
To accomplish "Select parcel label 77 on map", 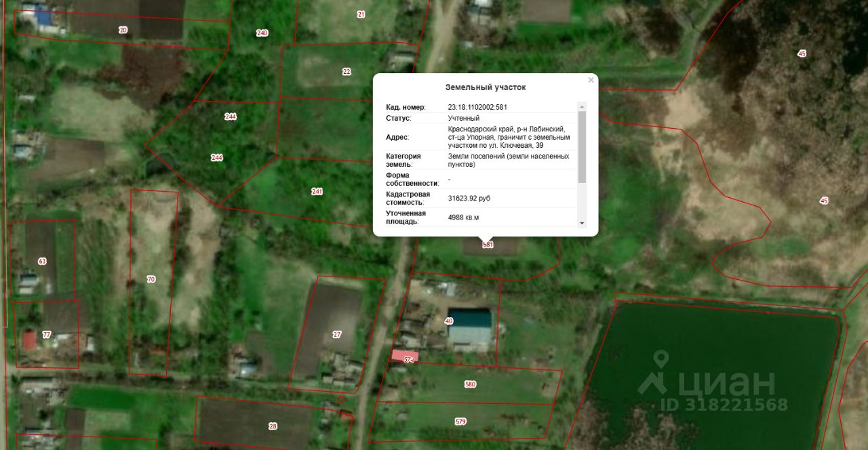I will click(x=46, y=335).
